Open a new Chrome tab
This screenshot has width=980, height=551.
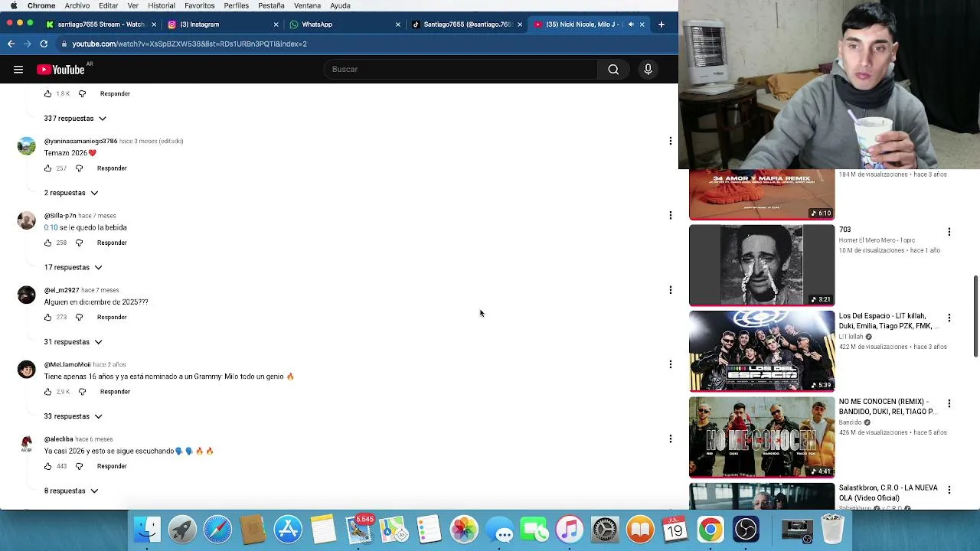coord(661,24)
